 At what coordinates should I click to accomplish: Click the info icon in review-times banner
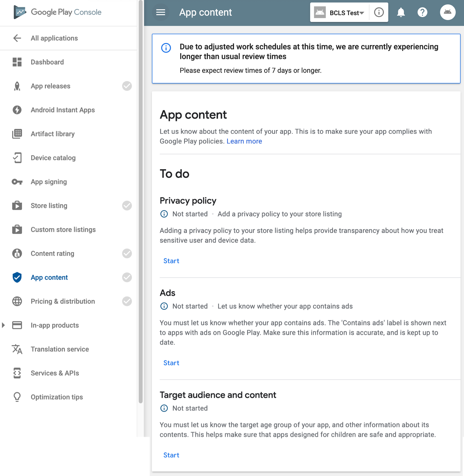(x=166, y=48)
